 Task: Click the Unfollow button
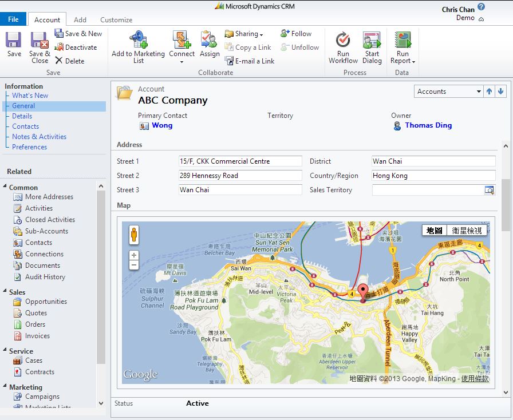[299, 47]
